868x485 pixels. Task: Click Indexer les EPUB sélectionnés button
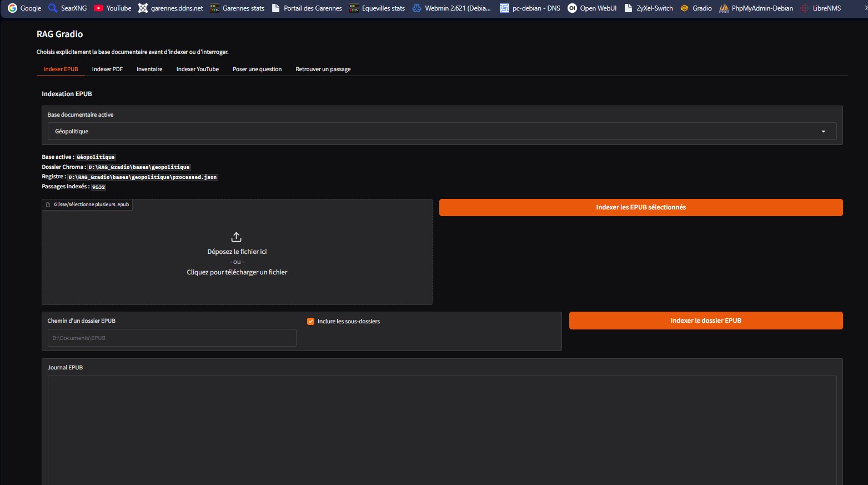coord(641,207)
